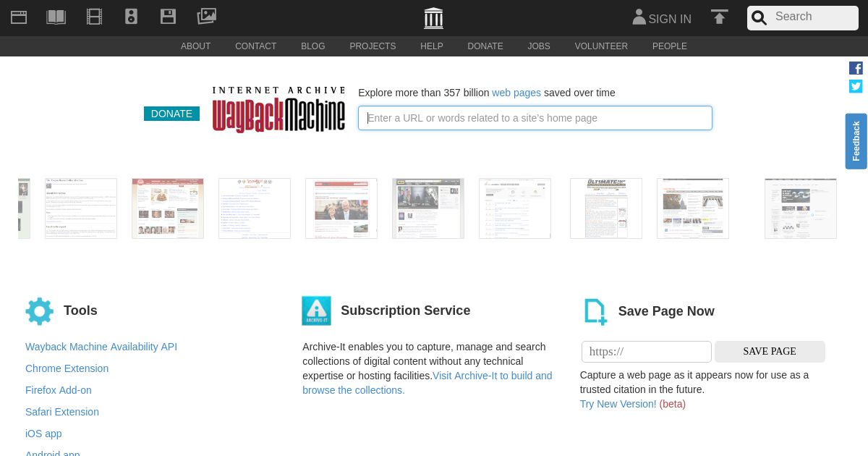Open the Texts book icon
868x456 pixels.
(x=56, y=17)
